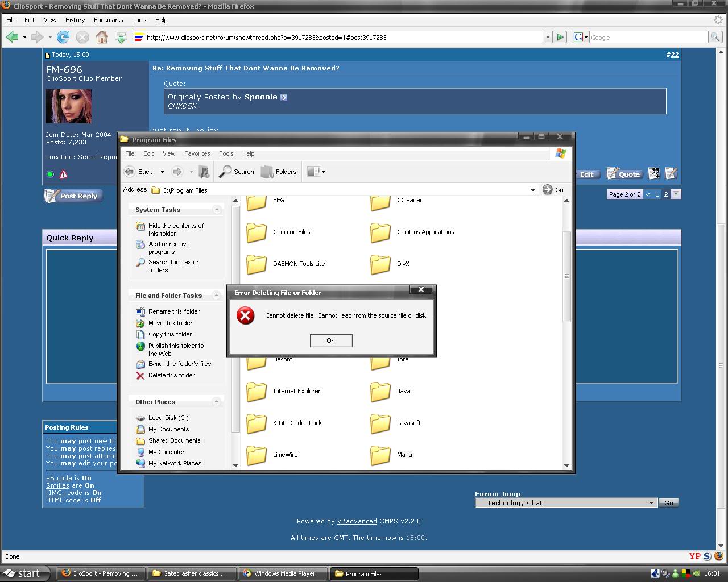728x582 pixels.
Task: Open the LimeWire folder icon
Action: (x=257, y=455)
